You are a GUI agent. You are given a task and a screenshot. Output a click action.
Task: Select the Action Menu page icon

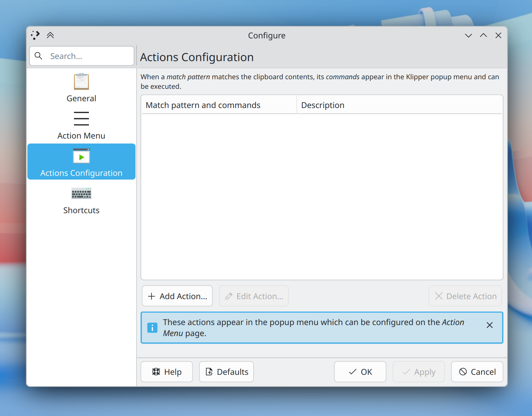pyautogui.click(x=81, y=119)
